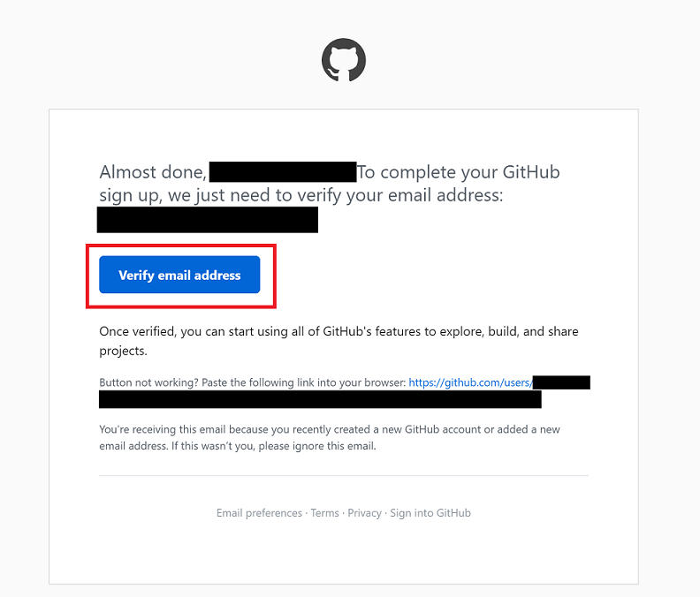Click "To complete your GitHub" heading text
700x597 pixels.
coord(459,172)
